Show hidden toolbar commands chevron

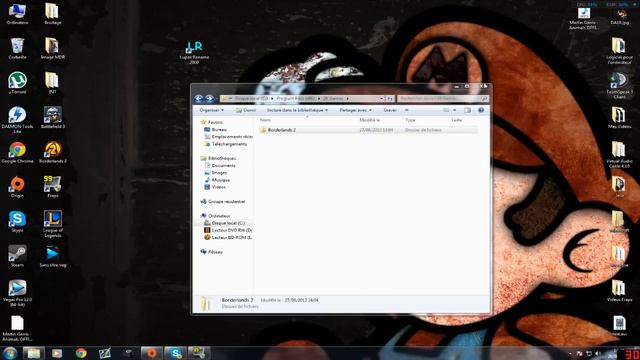coord(407,110)
